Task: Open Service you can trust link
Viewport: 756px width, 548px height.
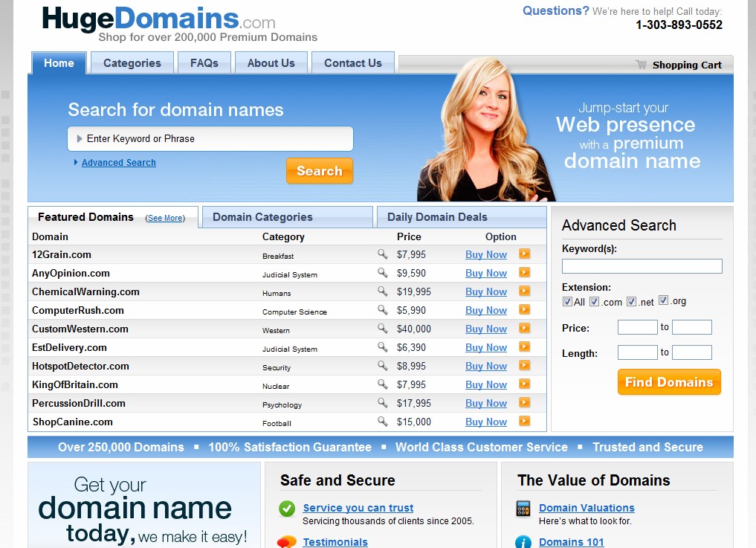Action: 358,508
